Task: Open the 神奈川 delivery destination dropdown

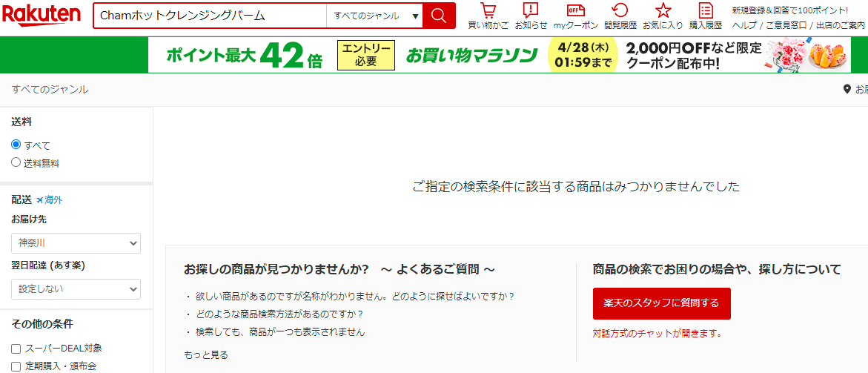Action: click(x=76, y=243)
